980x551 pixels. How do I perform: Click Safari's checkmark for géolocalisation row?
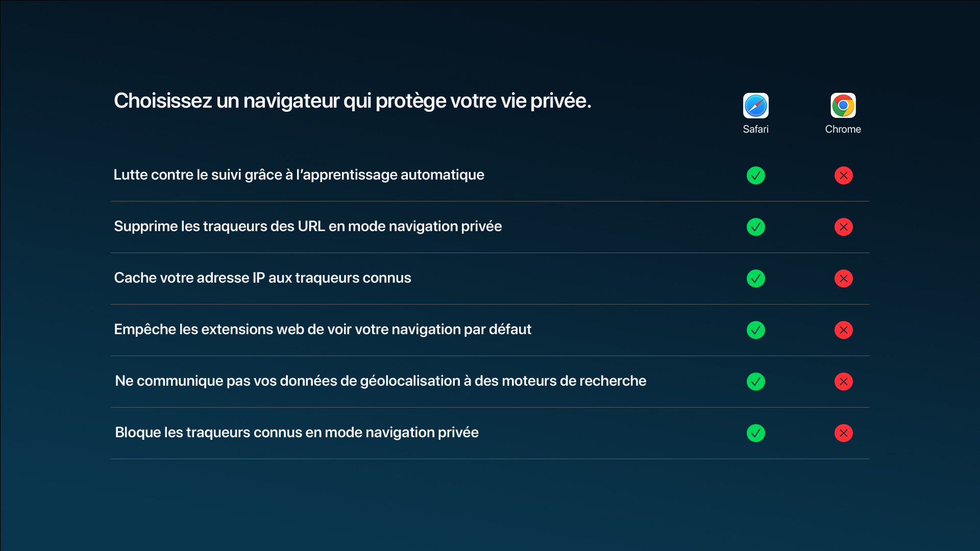756,382
